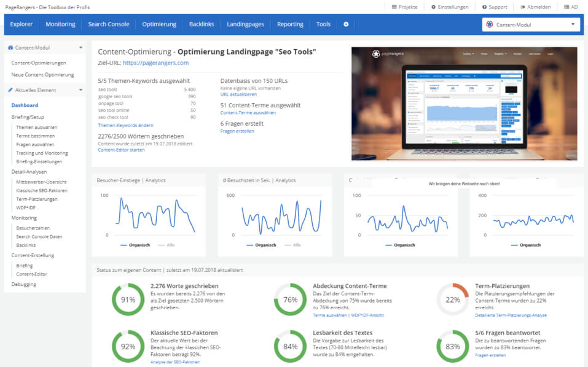The height and width of the screenshot is (367, 588).
Task: Open Themen auswählen sidebar item
Action: click(37, 127)
